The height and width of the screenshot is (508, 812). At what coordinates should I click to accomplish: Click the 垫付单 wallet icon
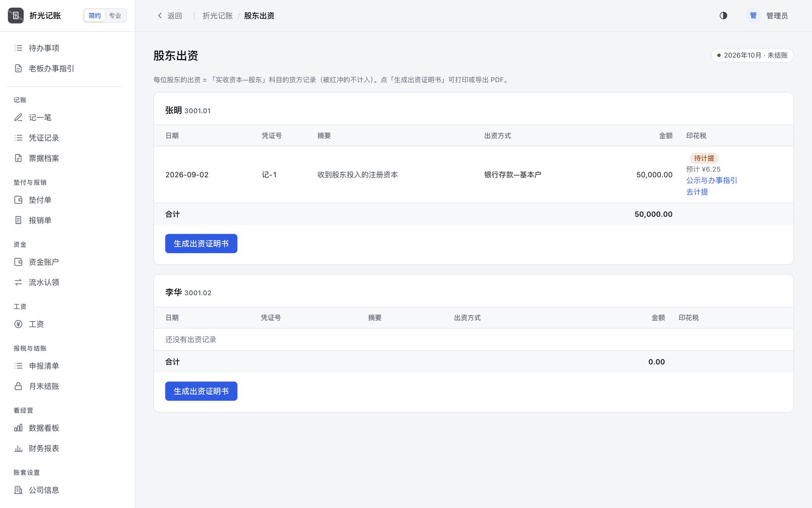[x=19, y=200]
